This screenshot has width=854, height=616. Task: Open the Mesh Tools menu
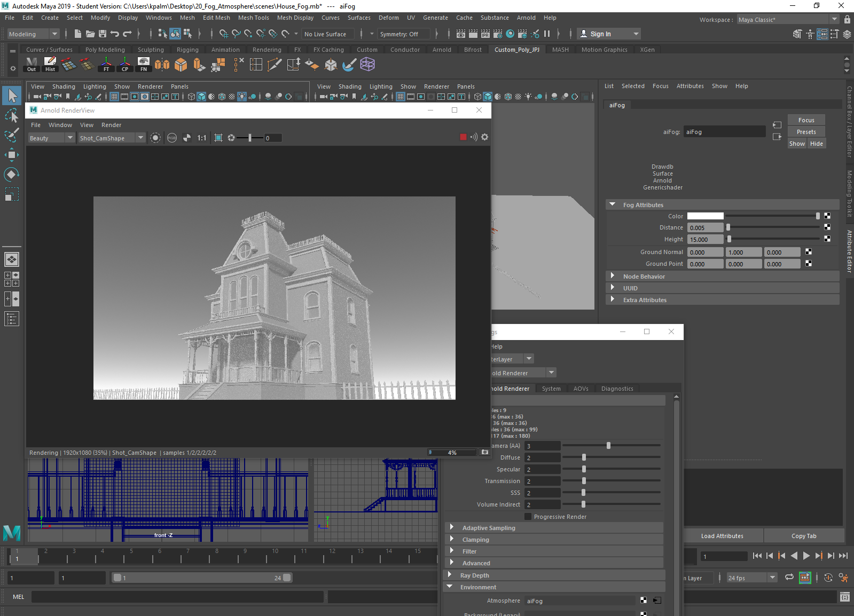pos(253,18)
